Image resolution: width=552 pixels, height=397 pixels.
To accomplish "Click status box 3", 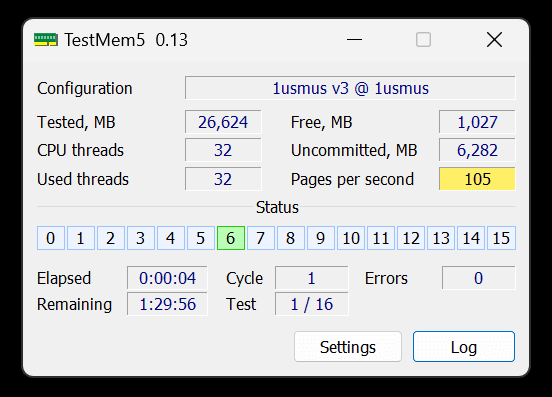I will [141, 238].
